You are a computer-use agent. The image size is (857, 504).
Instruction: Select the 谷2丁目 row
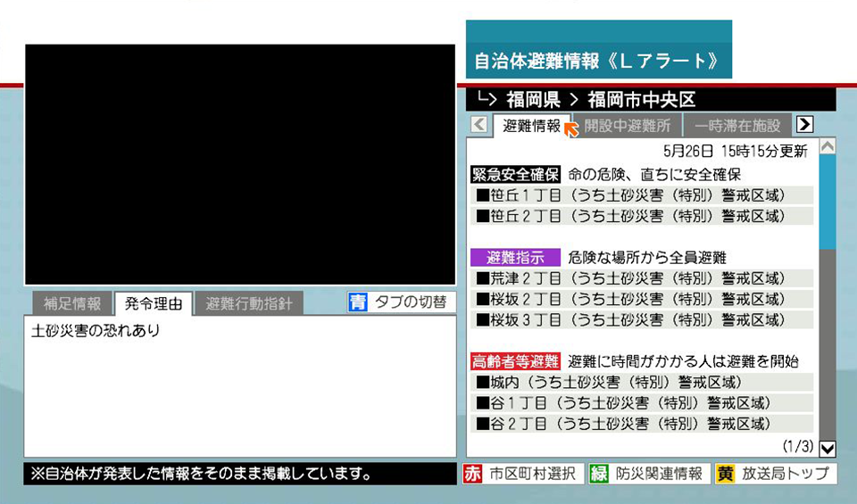(642, 424)
